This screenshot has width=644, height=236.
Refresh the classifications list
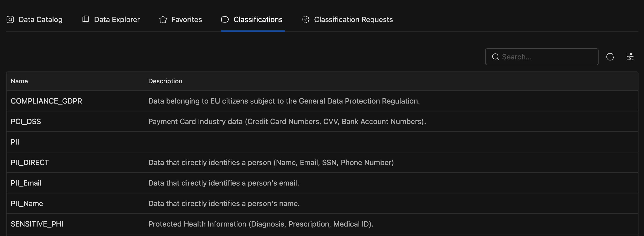click(610, 57)
